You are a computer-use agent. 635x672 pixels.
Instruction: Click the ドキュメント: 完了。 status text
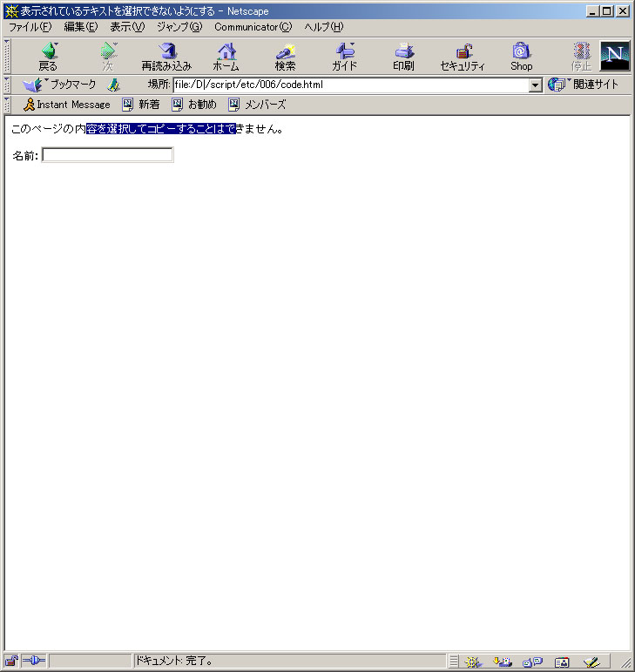pos(174,661)
